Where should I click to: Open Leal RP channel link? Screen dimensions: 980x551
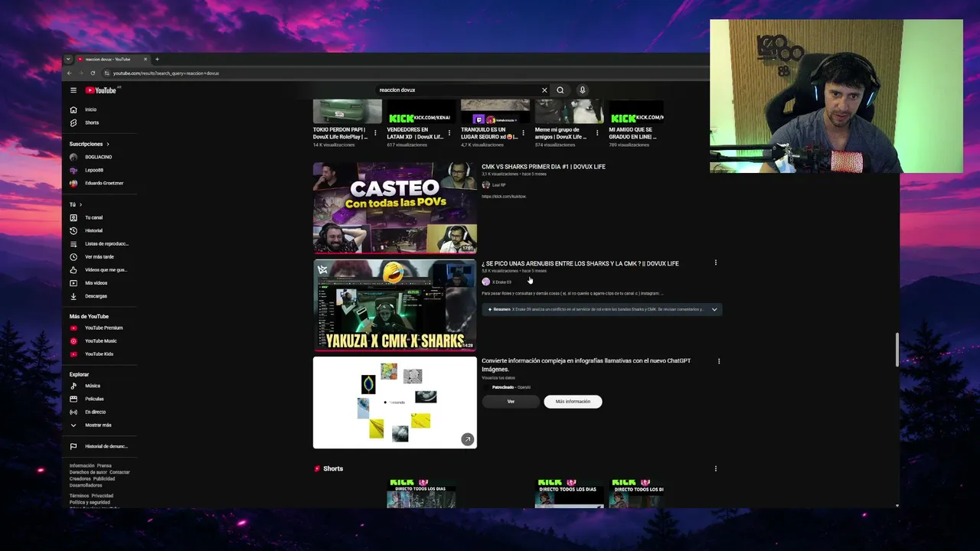(498, 185)
